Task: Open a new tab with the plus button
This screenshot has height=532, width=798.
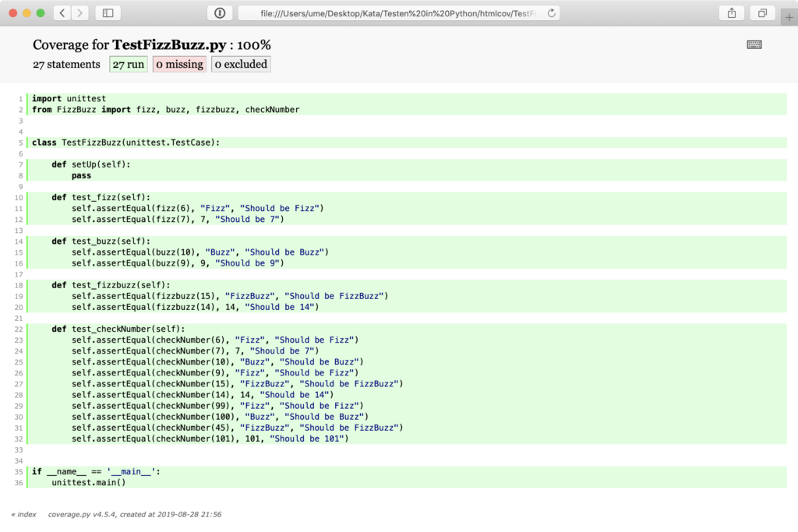Action: [789, 18]
